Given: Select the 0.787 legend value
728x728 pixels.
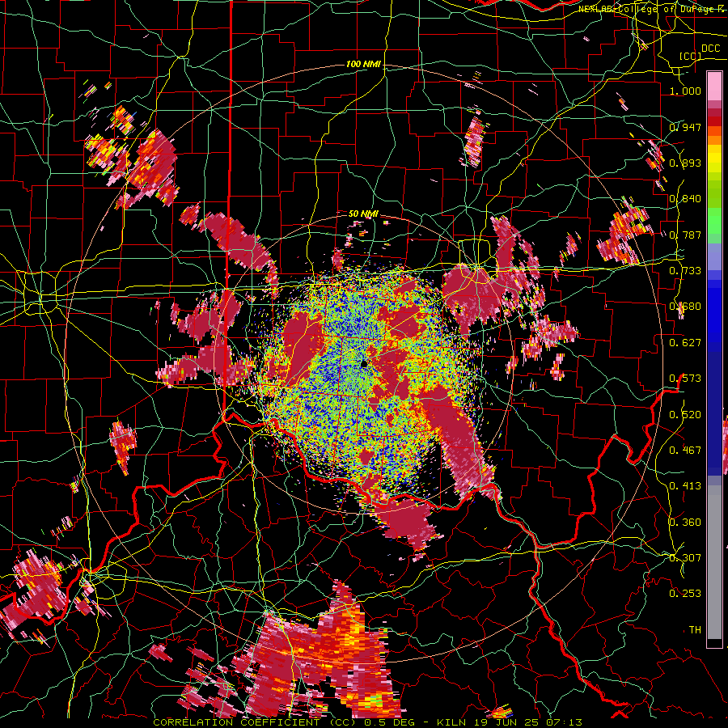Looking at the screenshot, I should coord(685,235).
